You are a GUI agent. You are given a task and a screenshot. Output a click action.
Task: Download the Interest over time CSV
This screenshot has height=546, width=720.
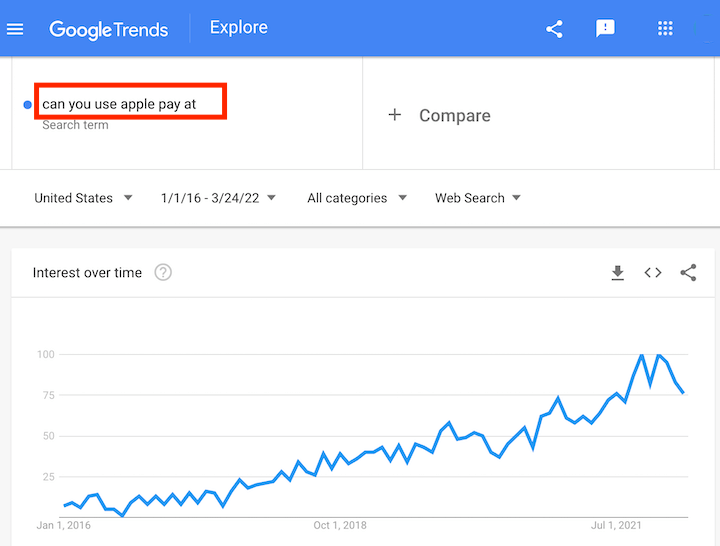pos(618,273)
